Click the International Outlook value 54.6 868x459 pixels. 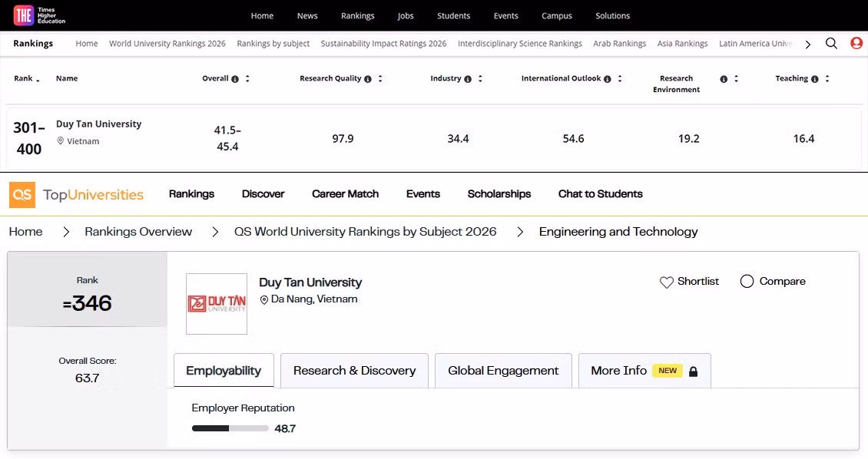click(574, 139)
